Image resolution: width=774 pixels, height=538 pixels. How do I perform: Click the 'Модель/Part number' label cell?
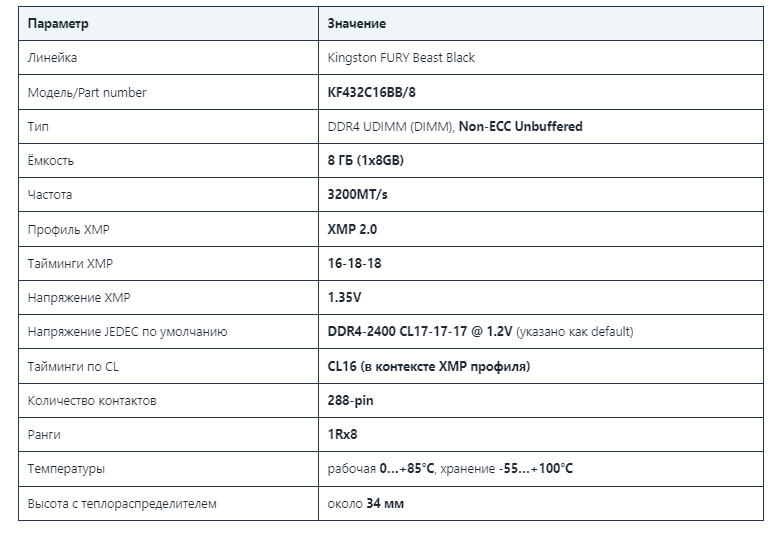point(168,92)
